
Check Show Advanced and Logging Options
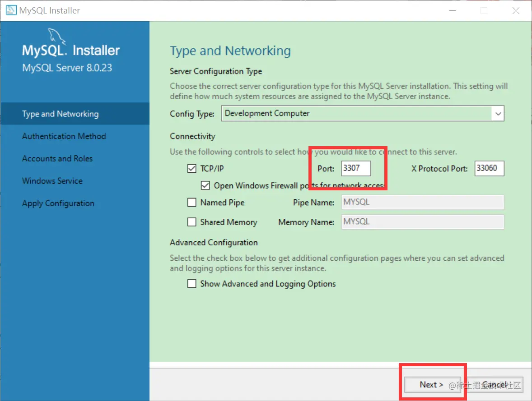point(191,284)
